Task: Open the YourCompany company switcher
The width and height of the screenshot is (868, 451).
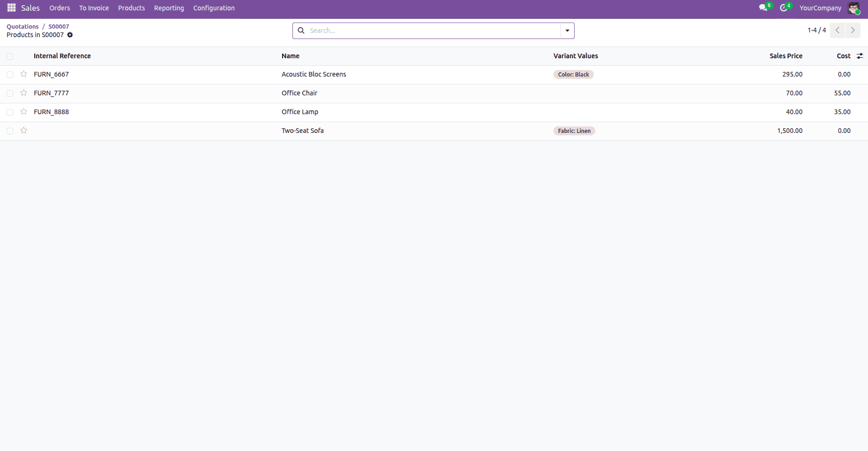Action: pyautogui.click(x=820, y=8)
